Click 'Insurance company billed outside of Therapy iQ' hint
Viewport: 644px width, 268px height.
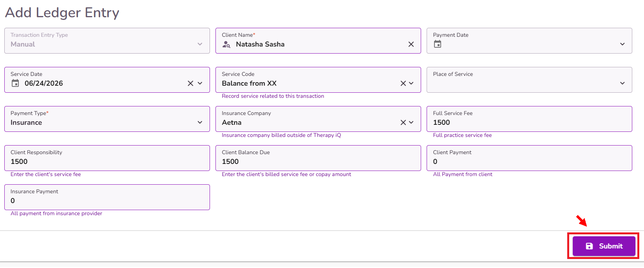pyautogui.click(x=281, y=135)
